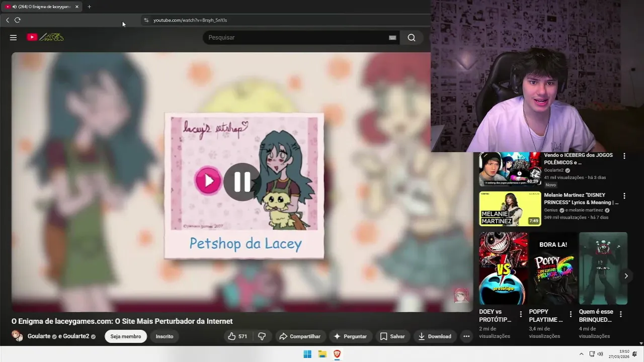644x362 pixels.
Task: Click the video title O Enigma de laceygames.com
Action: click(x=122, y=321)
